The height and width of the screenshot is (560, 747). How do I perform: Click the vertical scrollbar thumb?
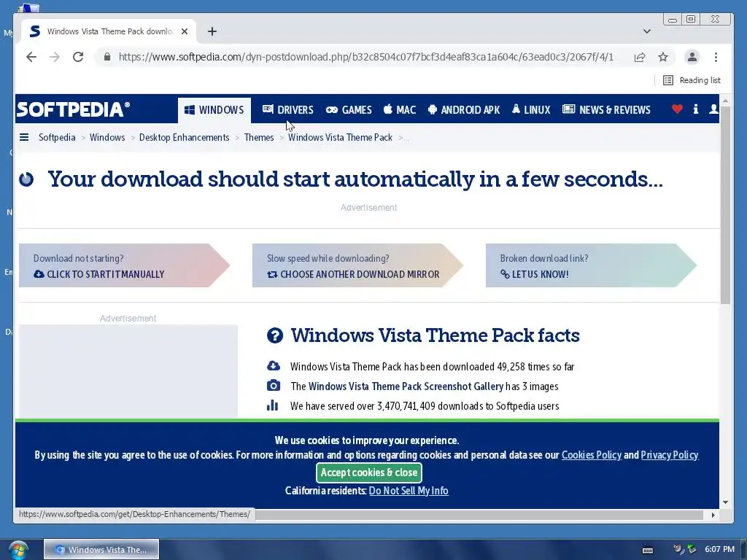coord(725,205)
